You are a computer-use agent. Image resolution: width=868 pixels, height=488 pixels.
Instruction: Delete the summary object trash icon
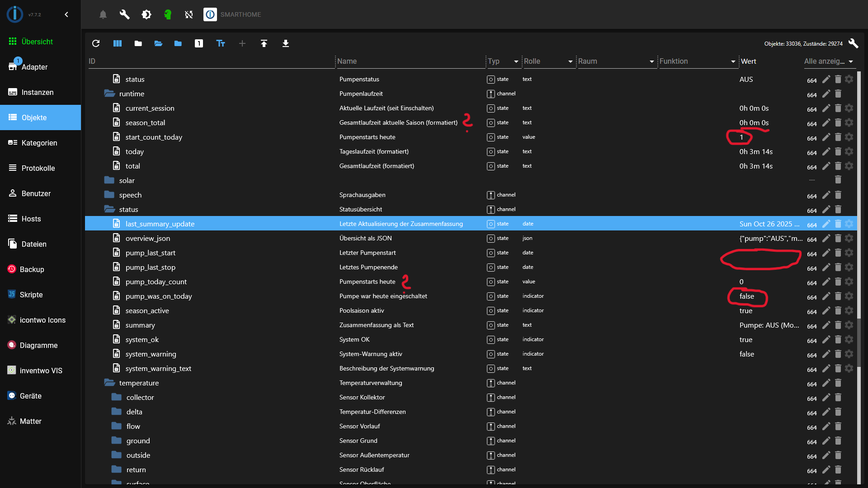click(x=838, y=325)
